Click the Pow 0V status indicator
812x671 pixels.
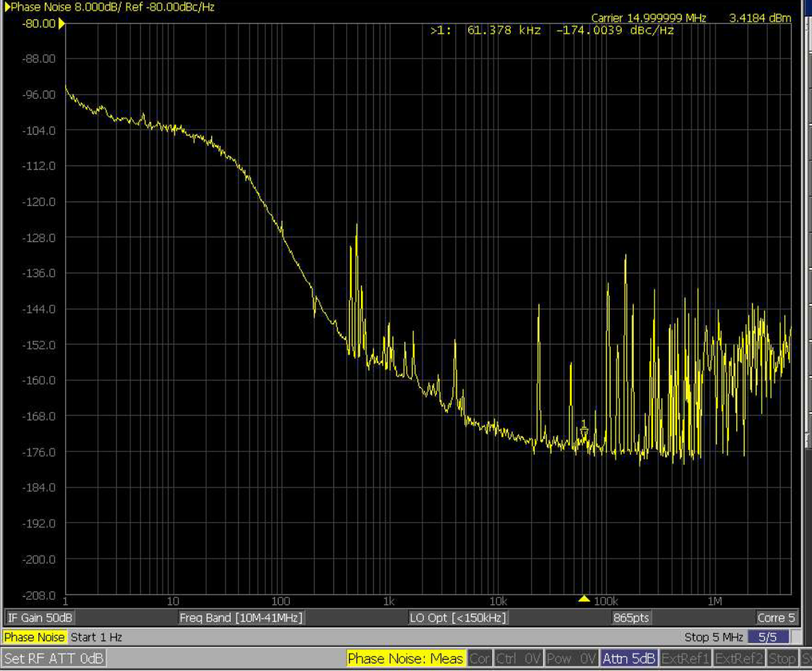coord(572,658)
